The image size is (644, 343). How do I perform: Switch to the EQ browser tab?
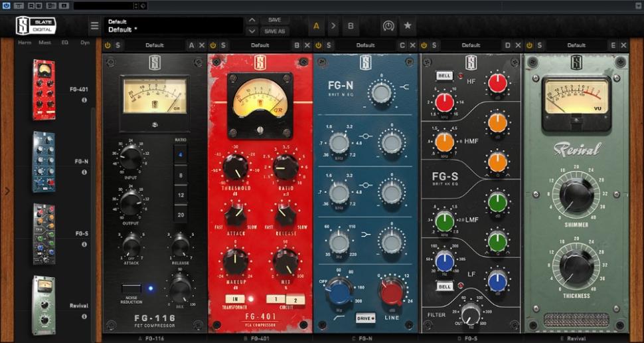click(65, 43)
